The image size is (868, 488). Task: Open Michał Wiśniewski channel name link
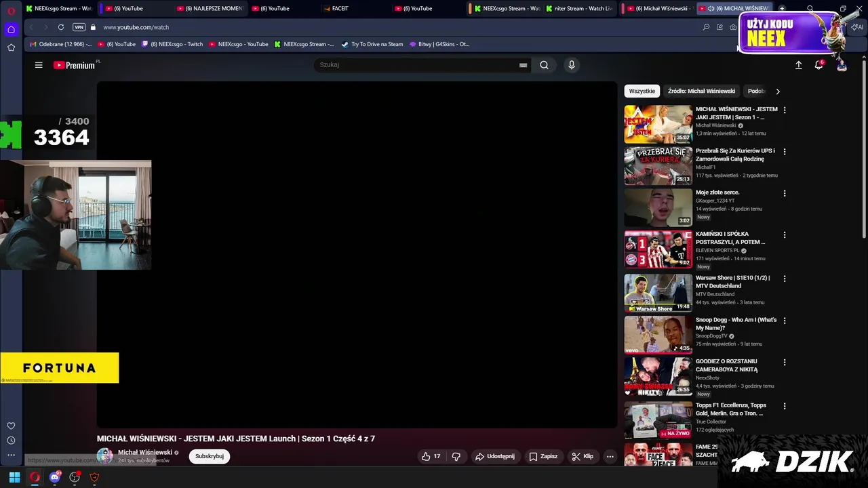coord(145,452)
